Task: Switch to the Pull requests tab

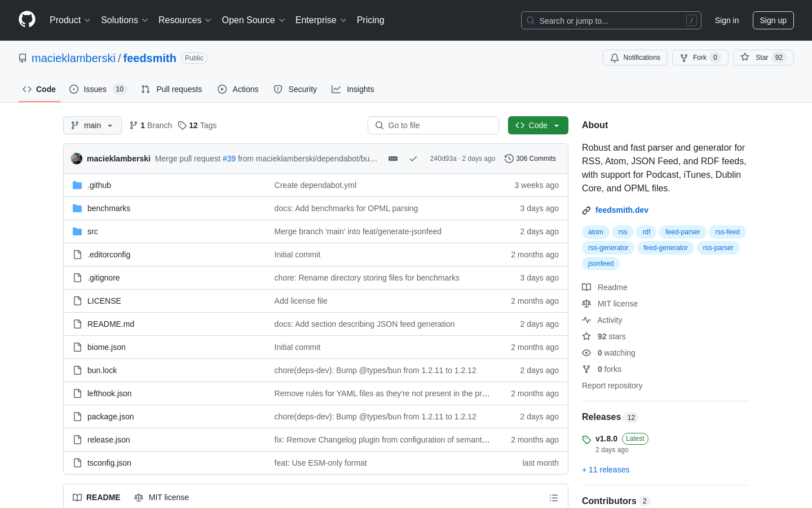Action: 171,89
